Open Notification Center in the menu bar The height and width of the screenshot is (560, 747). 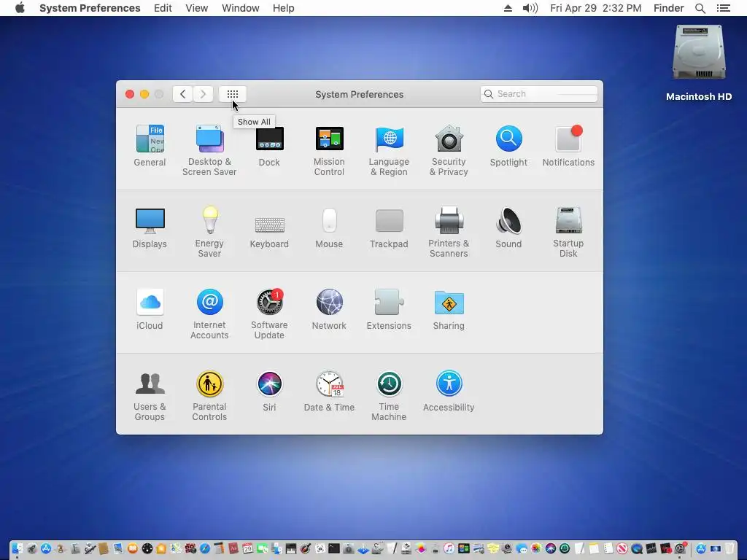[x=724, y=8]
